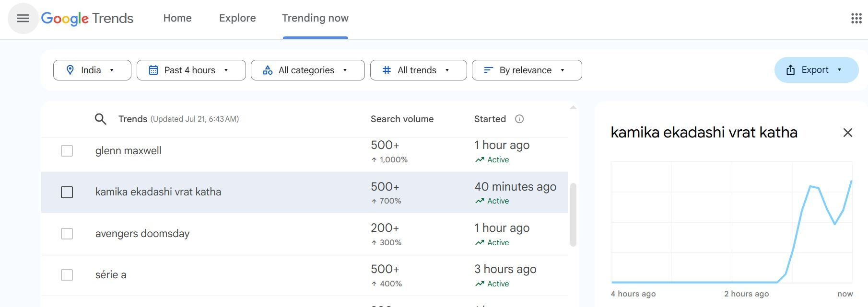Viewport: 868px width, 307px height.
Task: Click the 'now' chart axis label
Action: pyautogui.click(x=845, y=294)
